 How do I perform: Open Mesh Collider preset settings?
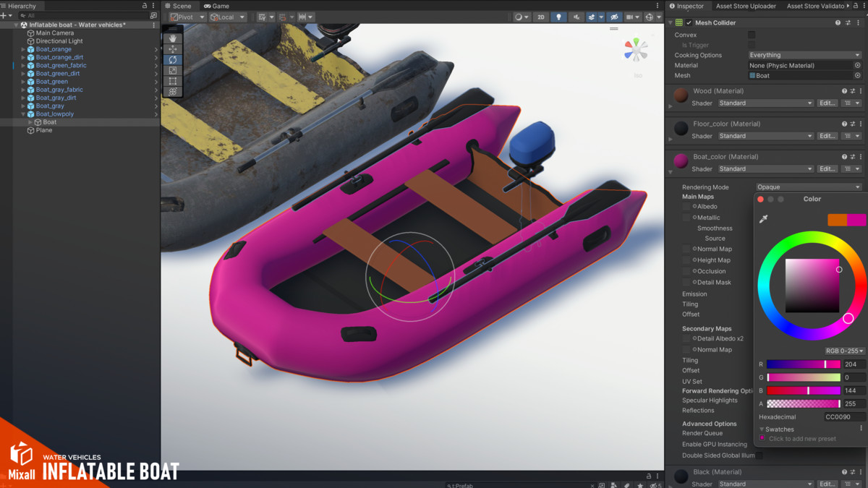click(847, 22)
